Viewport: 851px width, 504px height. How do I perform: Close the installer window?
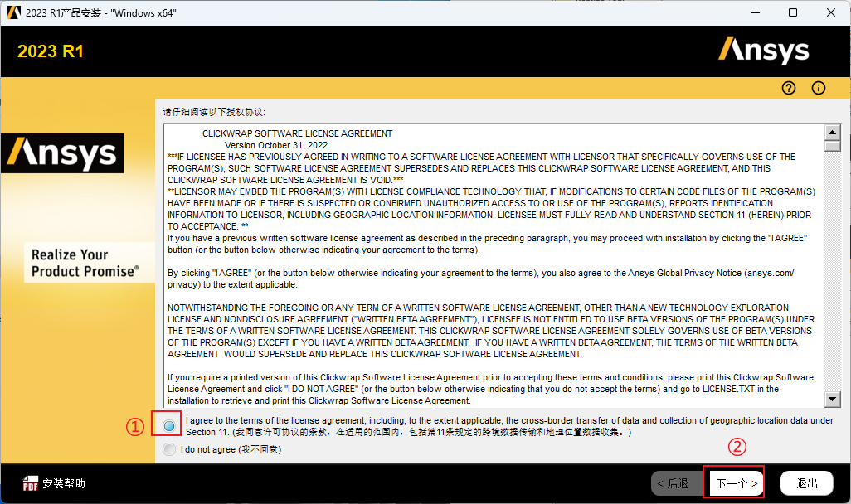point(831,12)
